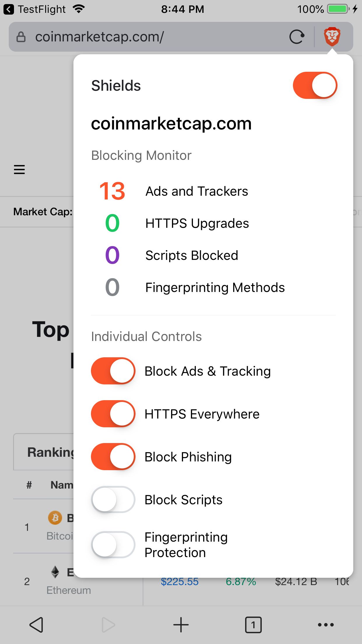This screenshot has width=362, height=644.
Task: Open the three-dot more menu
Action: (326, 625)
